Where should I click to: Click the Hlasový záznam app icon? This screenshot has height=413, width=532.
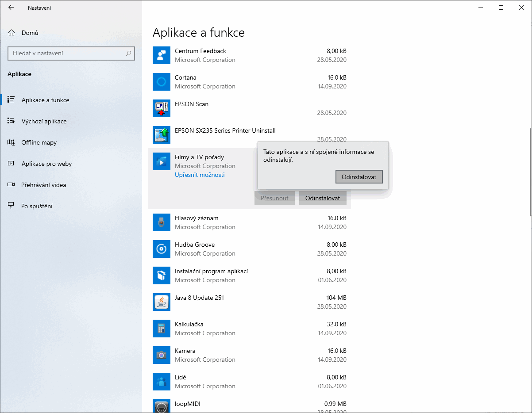tap(162, 222)
